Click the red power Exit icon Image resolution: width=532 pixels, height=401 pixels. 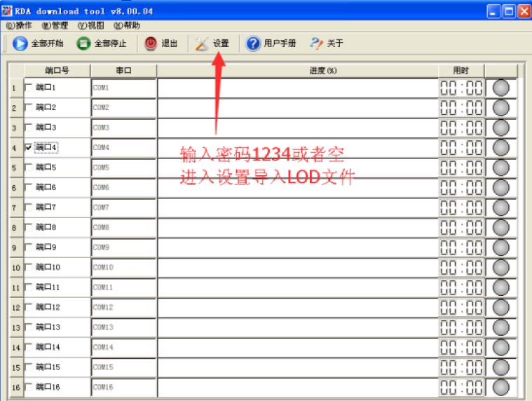(151, 43)
